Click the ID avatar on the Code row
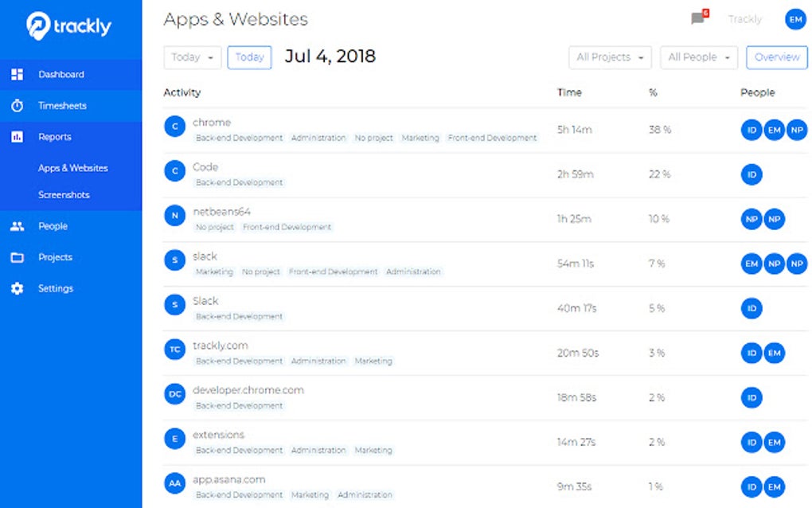812x508 pixels. click(x=751, y=174)
